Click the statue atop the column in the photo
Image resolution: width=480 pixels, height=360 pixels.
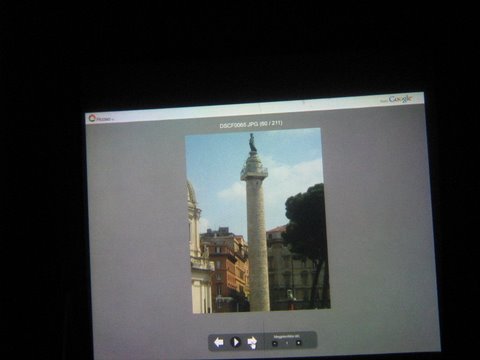(253, 143)
